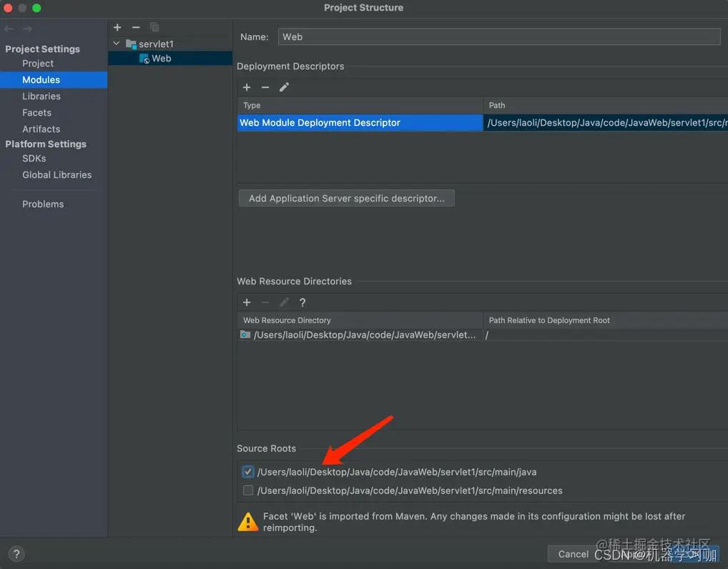
Task: Open the Project settings section
Action: pos(38,64)
